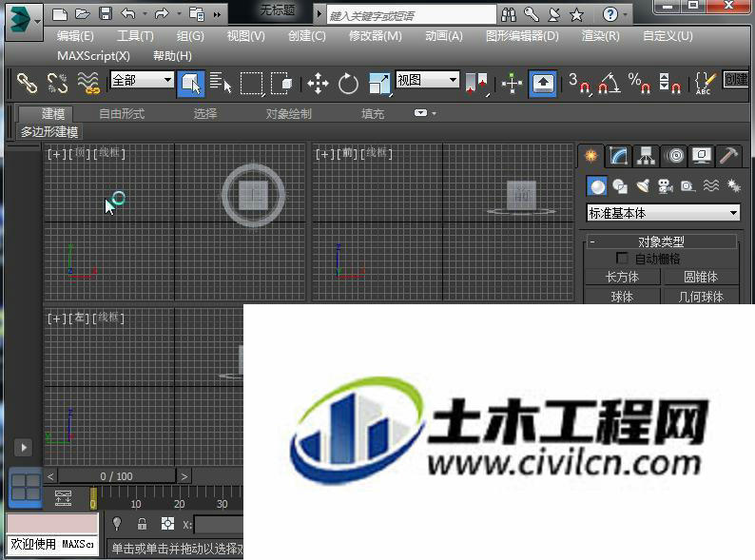Screen dimensions: 755x560
Task: Switch to the 对象绘制 ribbon tab
Action: (288, 114)
